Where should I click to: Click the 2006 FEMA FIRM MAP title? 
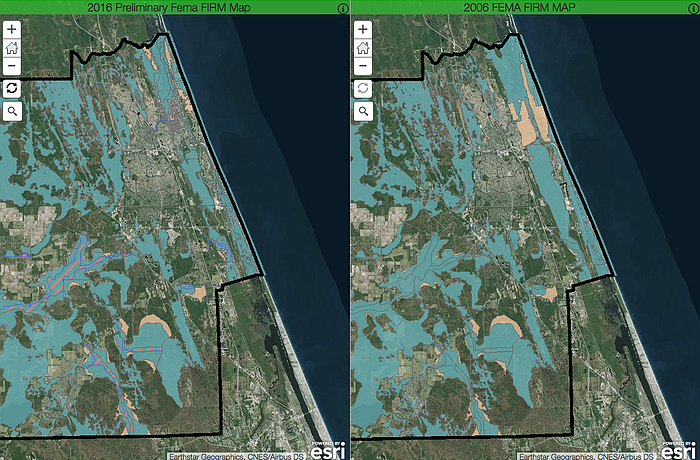click(x=517, y=8)
